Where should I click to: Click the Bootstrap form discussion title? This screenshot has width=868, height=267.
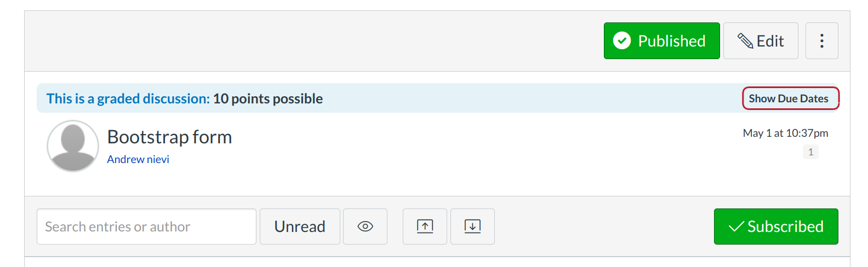pyautogui.click(x=169, y=137)
